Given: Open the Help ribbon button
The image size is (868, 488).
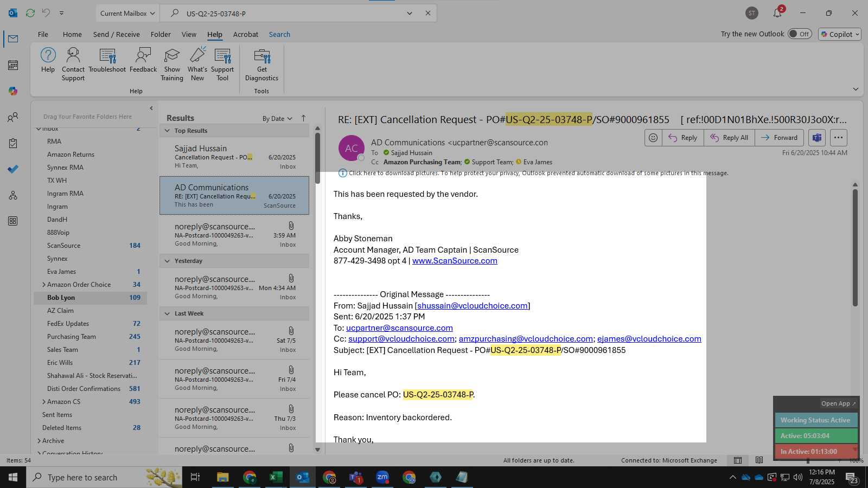Looking at the screenshot, I should [48, 60].
